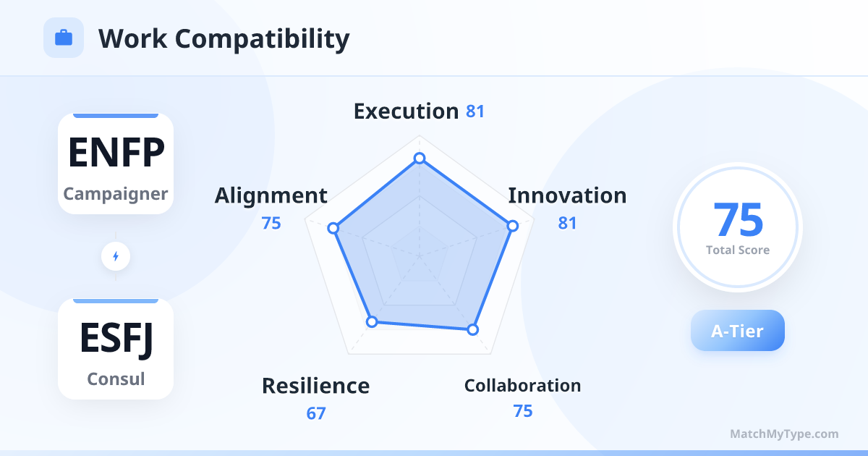
Task: Click the Innovation data point on radar
Action: pyautogui.click(x=512, y=226)
